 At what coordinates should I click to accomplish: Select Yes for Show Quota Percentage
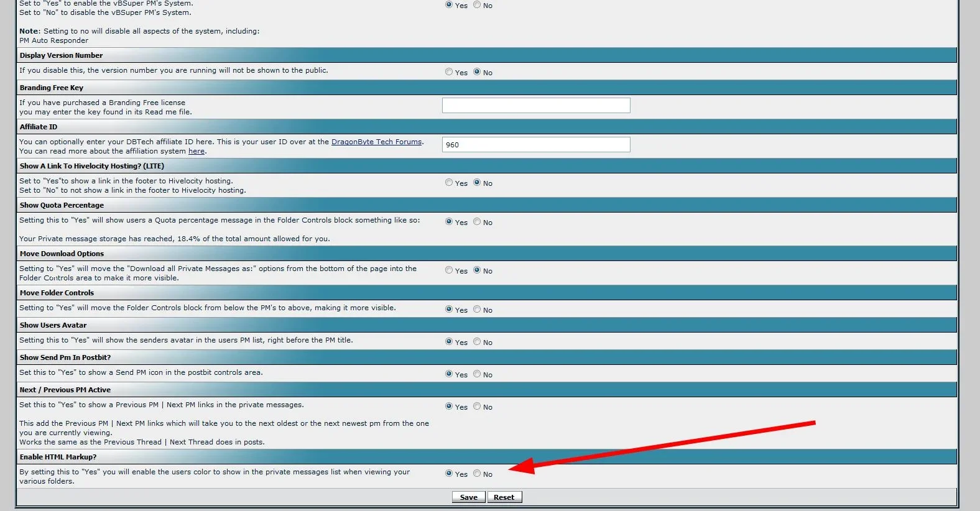[x=449, y=222]
